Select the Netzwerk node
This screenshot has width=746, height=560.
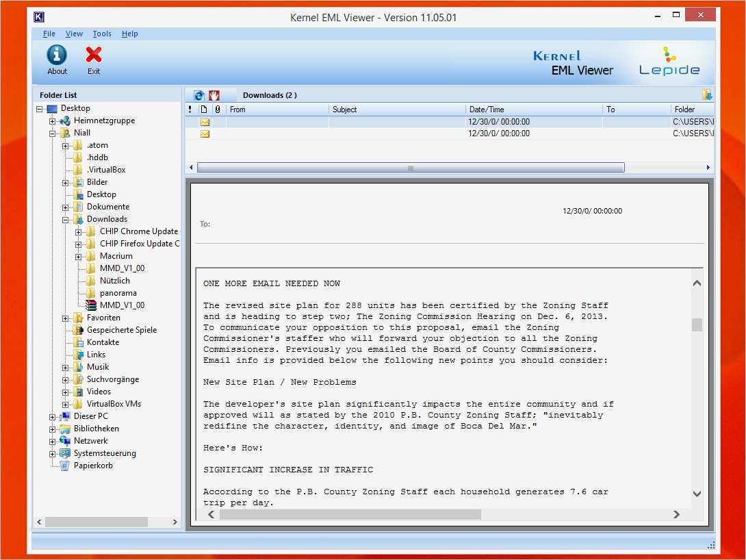[x=90, y=441]
